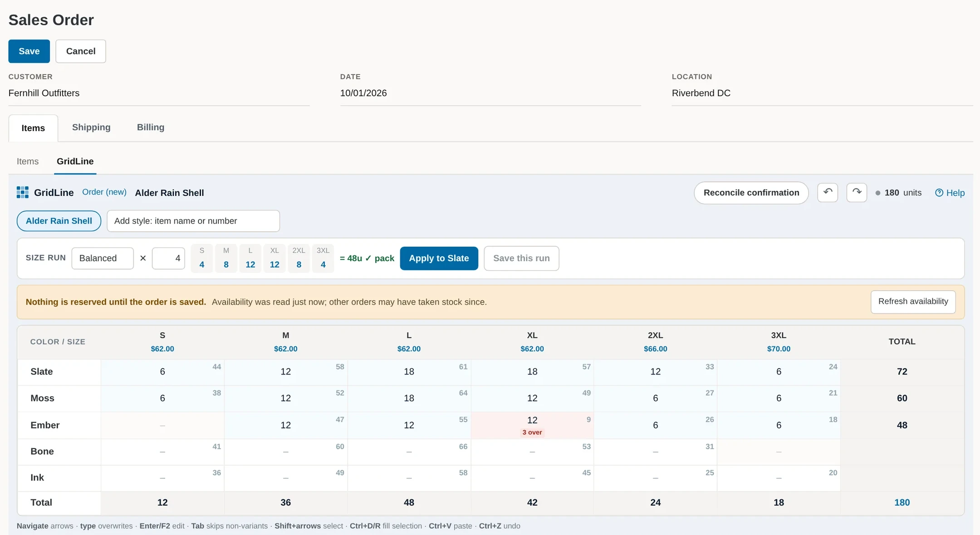Click Save this run button

click(521, 258)
